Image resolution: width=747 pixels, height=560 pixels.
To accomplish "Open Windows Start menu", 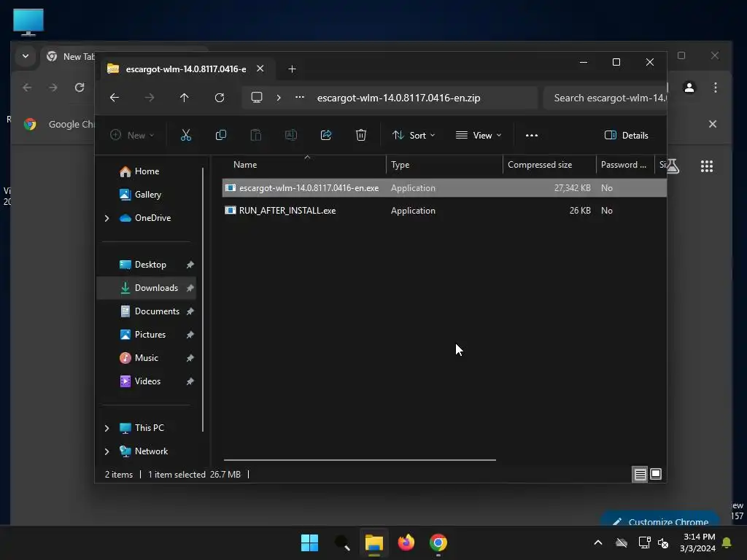I will pyautogui.click(x=309, y=542).
